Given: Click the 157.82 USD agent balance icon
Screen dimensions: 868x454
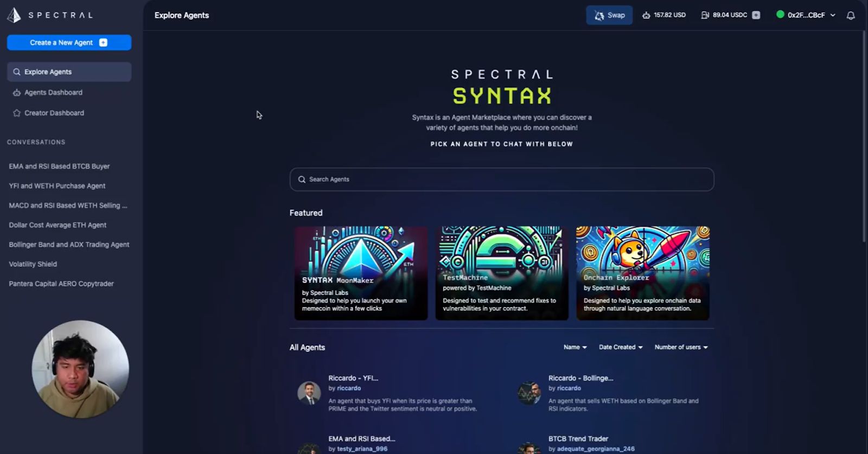Looking at the screenshot, I should (x=646, y=15).
